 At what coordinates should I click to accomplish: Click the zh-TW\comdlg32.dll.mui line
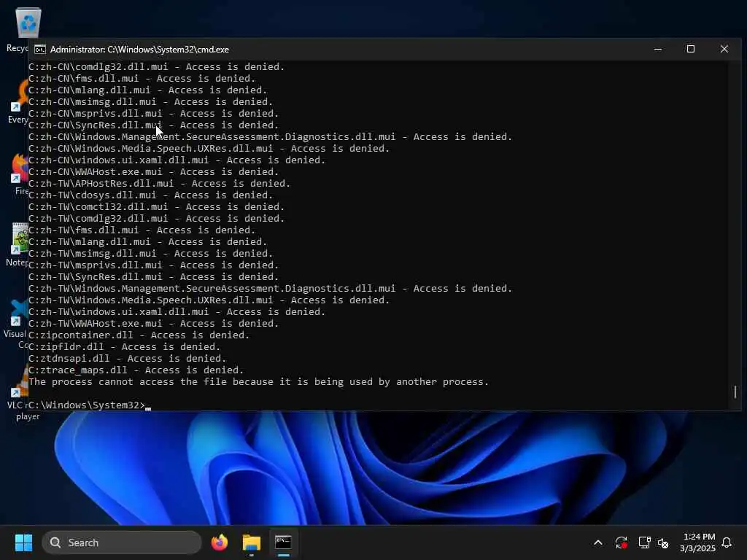click(157, 219)
